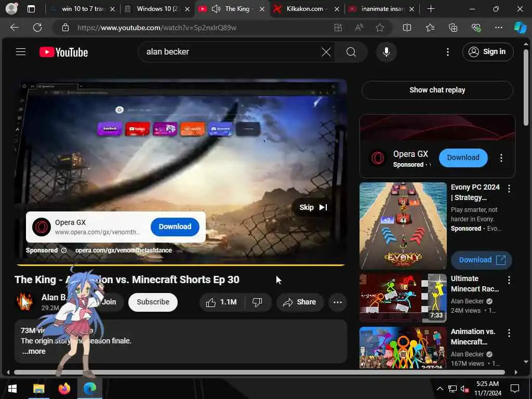Download Evony via the external link button
The width and height of the screenshot is (532, 399).
tap(481, 260)
